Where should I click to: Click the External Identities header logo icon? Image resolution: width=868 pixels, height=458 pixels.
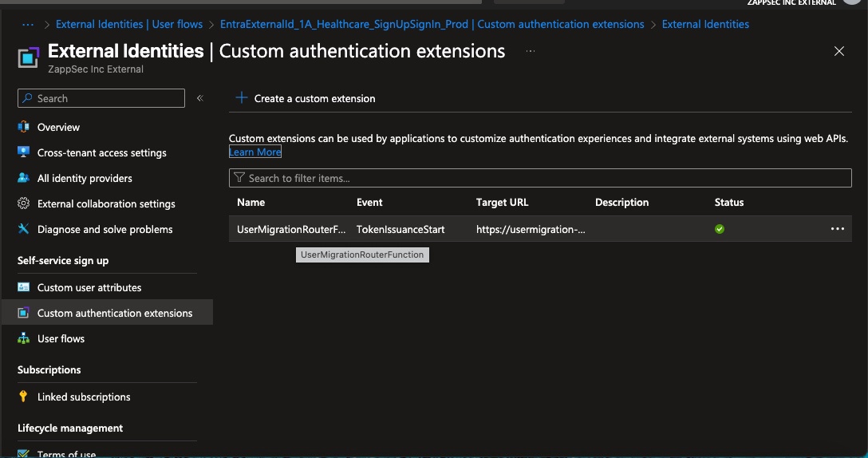click(x=28, y=57)
